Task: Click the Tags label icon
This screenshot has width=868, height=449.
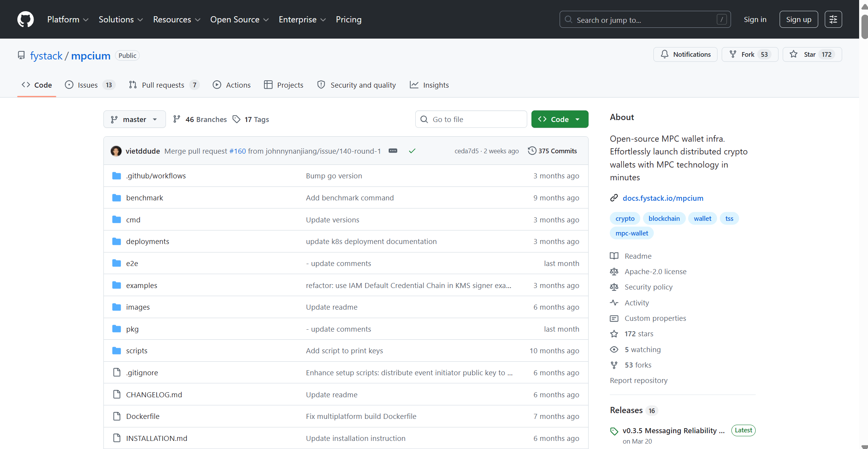Action: [237, 119]
